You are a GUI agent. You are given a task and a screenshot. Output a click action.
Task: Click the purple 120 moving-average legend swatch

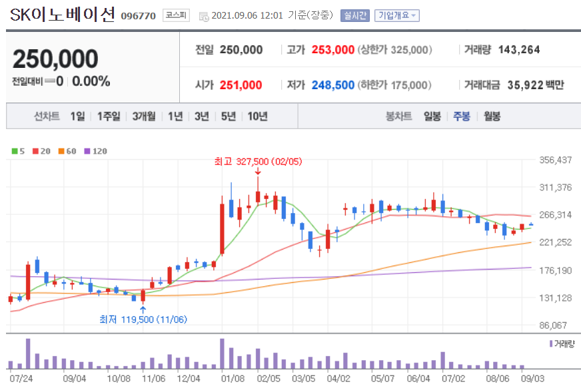(87, 151)
